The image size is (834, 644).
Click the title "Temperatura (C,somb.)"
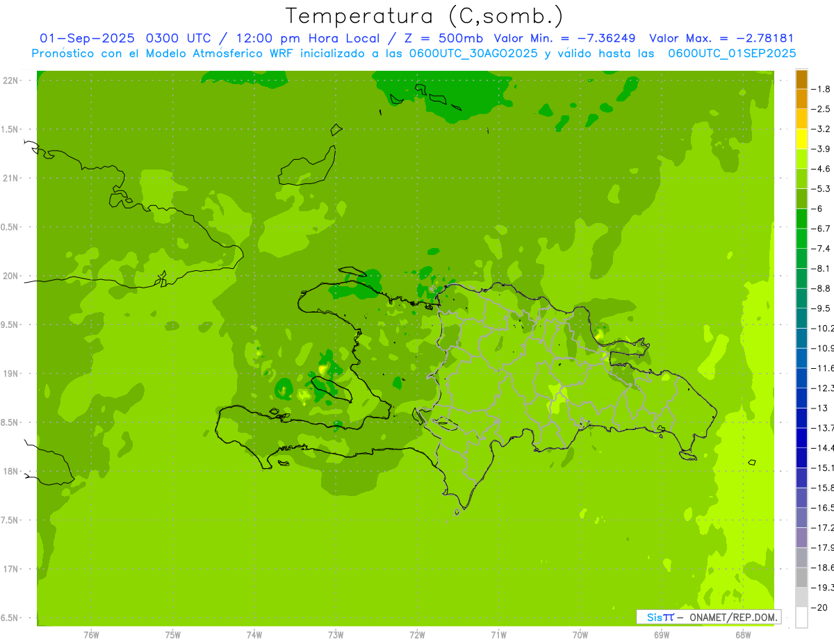coord(424,16)
